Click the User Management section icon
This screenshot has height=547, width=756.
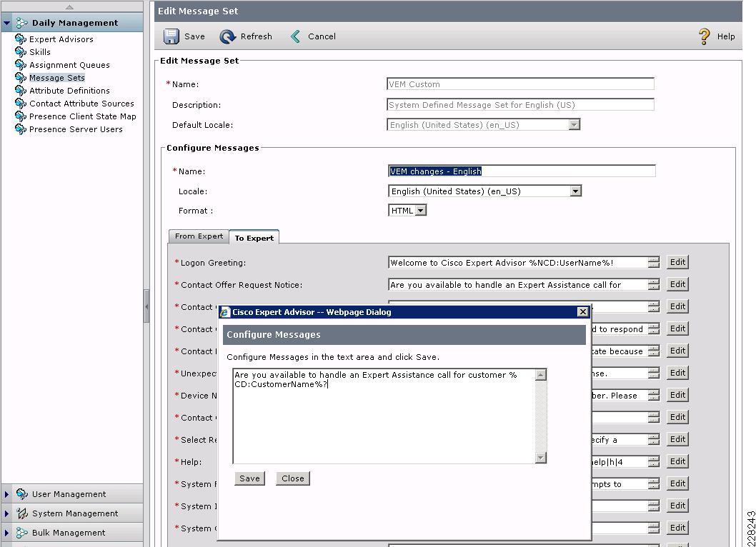21,494
